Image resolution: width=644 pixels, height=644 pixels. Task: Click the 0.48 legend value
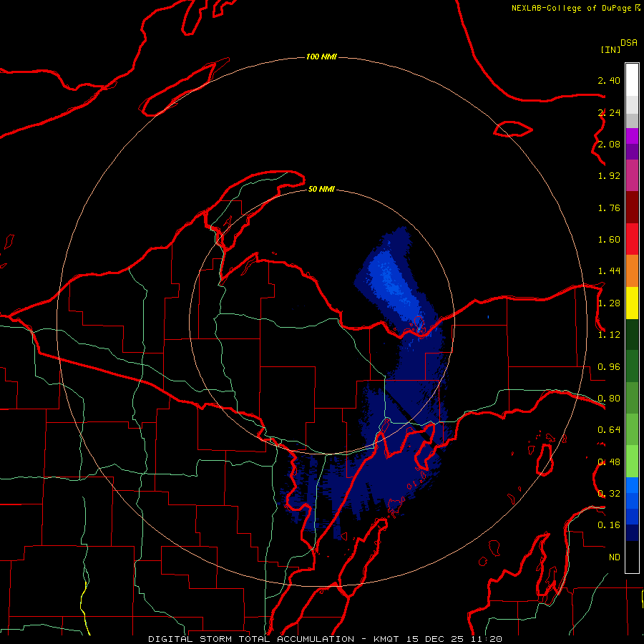coord(609,462)
